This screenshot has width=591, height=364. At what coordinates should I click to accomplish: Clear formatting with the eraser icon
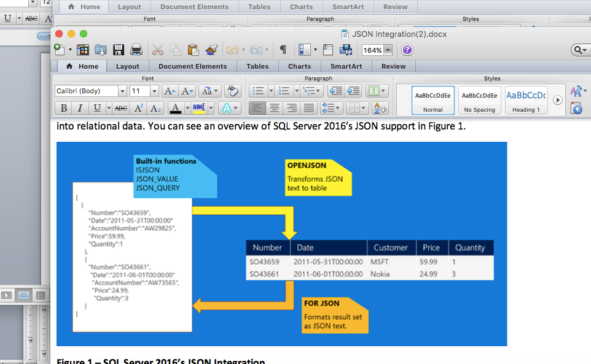232,90
